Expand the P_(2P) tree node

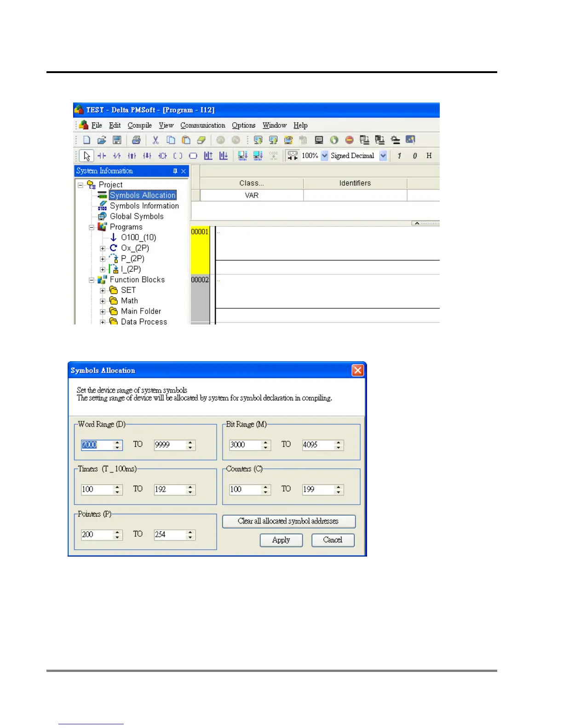pos(103,259)
